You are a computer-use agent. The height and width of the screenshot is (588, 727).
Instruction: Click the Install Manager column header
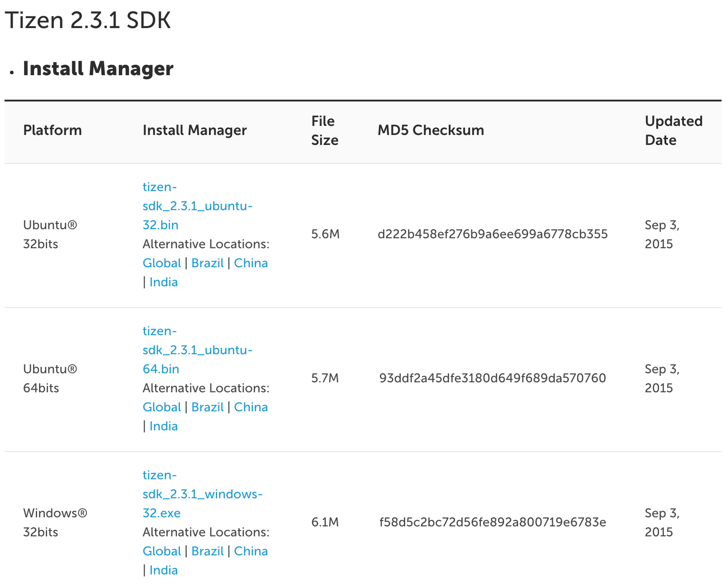coord(195,130)
